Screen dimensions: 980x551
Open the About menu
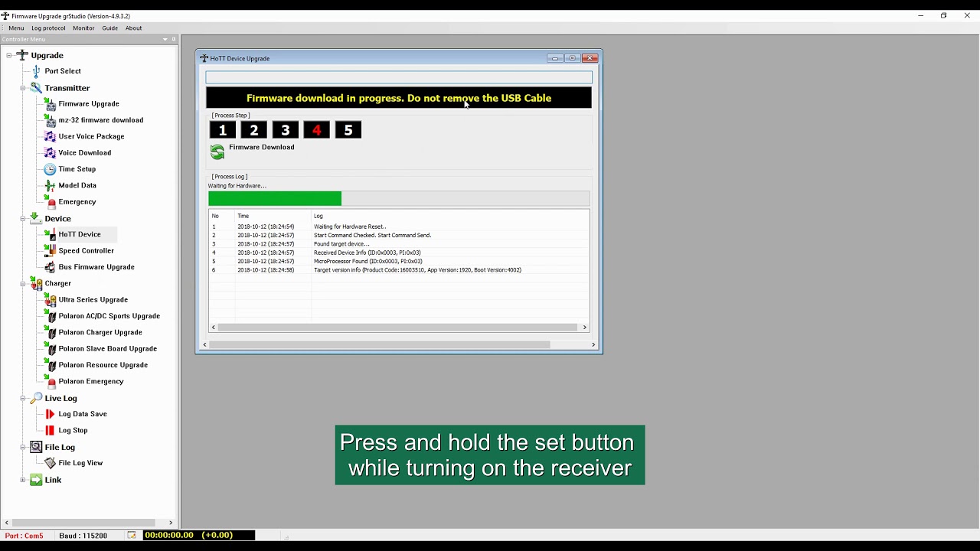click(x=134, y=28)
